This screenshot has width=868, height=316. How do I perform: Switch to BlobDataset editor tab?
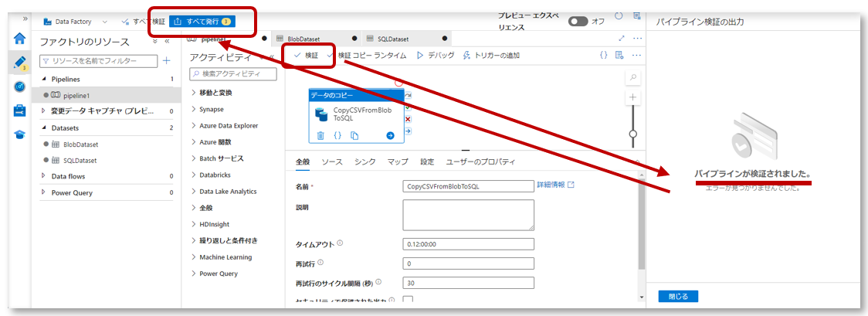[316, 39]
